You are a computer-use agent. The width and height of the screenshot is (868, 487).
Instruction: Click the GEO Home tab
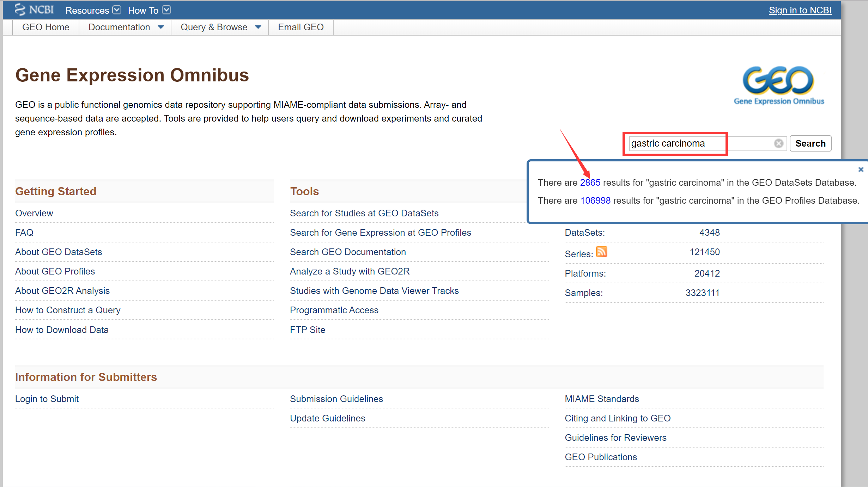45,27
